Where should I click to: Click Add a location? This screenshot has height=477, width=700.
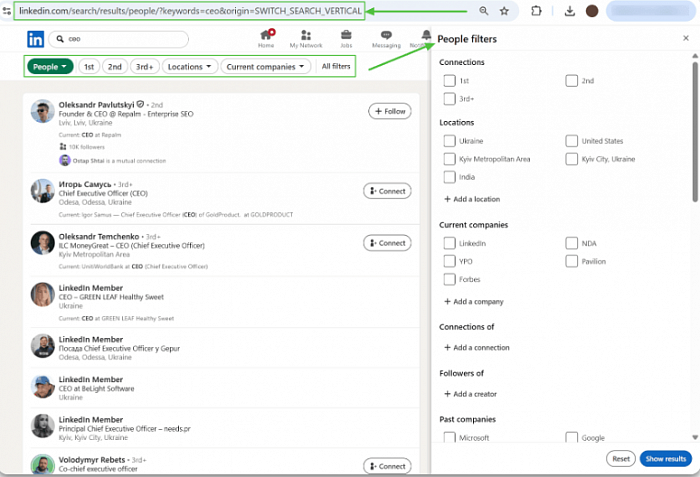472,199
